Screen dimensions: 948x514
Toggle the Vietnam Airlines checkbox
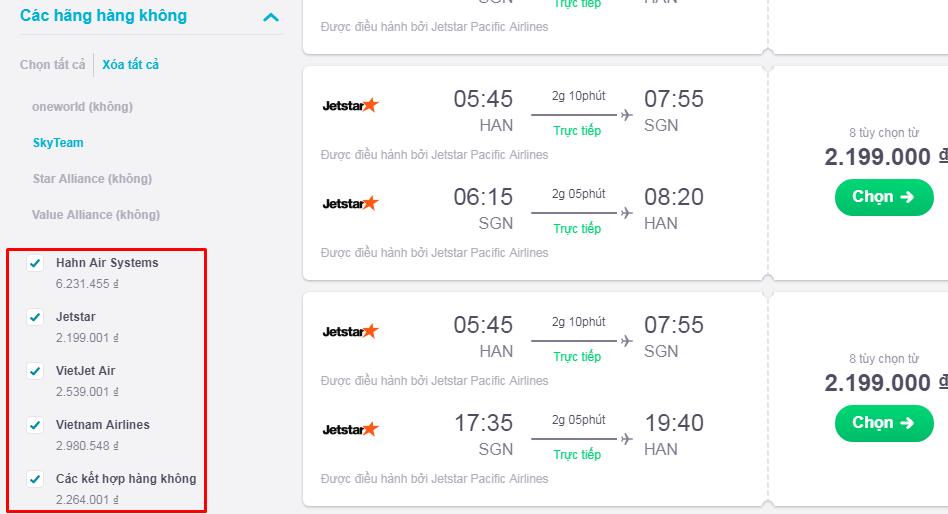36,425
